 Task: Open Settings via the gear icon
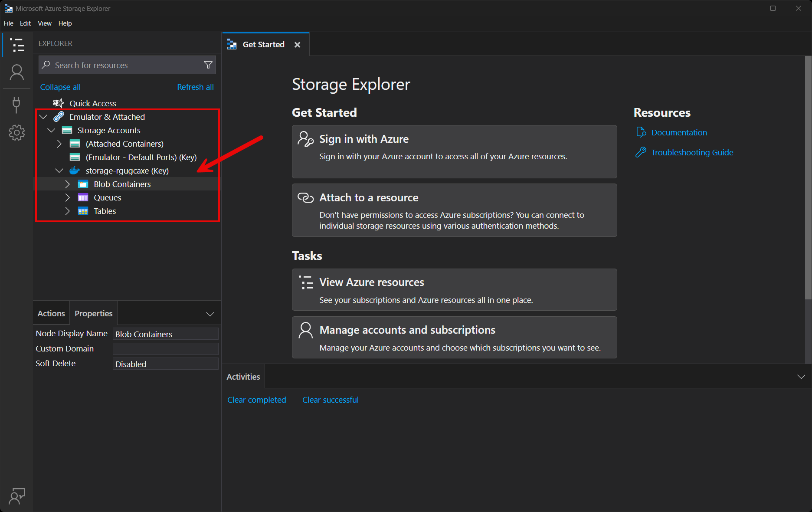click(x=17, y=132)
